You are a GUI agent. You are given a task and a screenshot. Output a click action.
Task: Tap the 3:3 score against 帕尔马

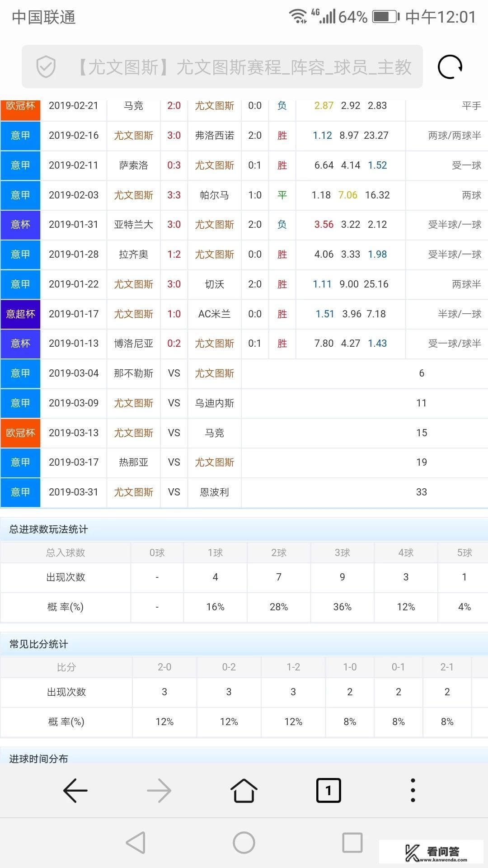pyautogui.click(x=174, y=195)
